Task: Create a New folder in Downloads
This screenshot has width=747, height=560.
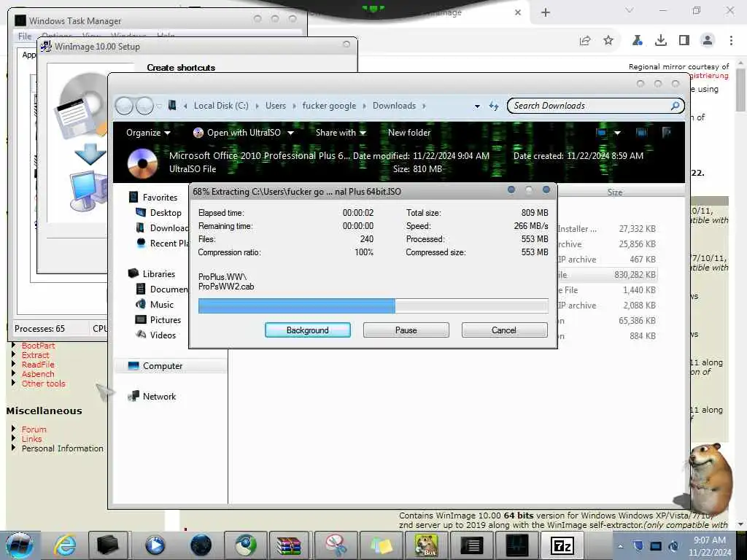Action: [x=409, y=133]
